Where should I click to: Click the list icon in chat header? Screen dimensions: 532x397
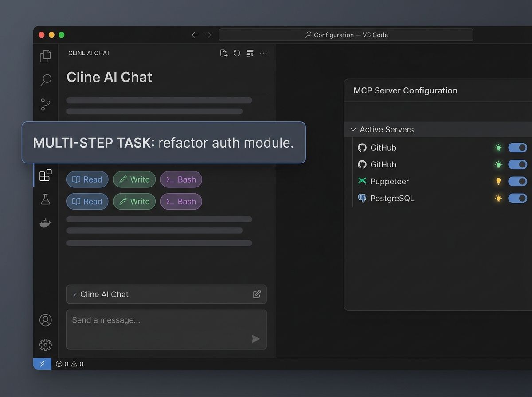(250, 53)
